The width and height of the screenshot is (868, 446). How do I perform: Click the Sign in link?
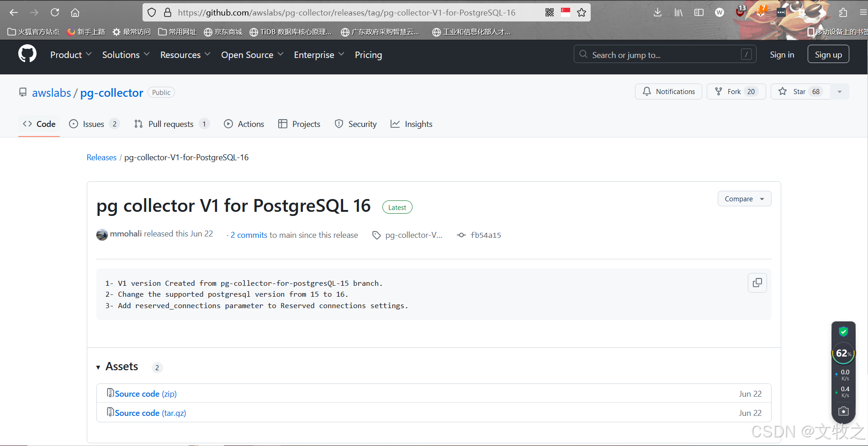pyautogui.click(x=782, y=55)
